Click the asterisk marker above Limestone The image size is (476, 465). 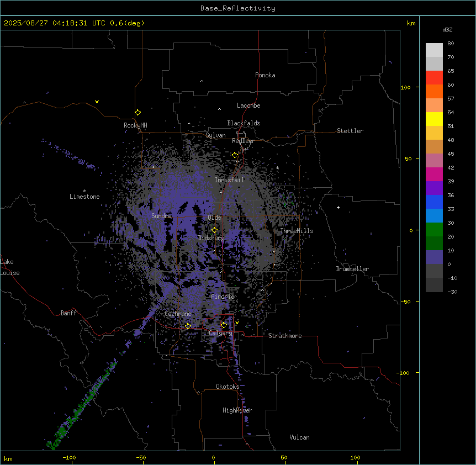pyautogui.click(x=84, y=191)
